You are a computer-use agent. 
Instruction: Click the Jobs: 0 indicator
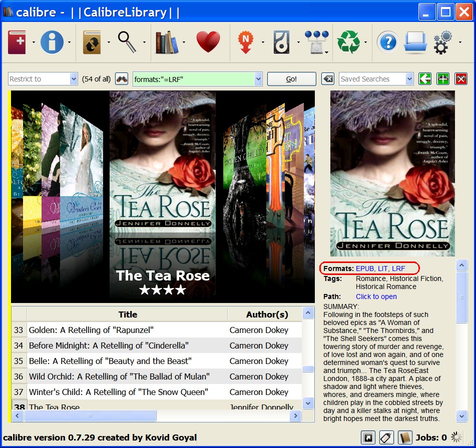pyautogui.click(x=431, y=437)
